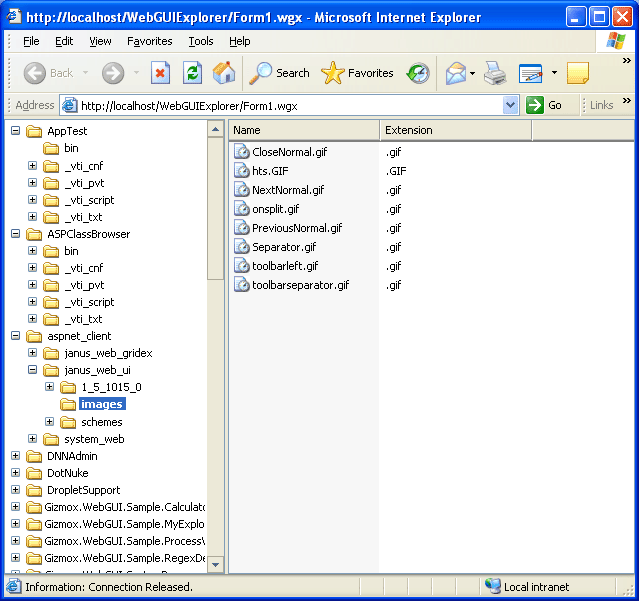This screenshot has width=639, height=601.
Task: Open the Back history dropdown arrow
Action: click(x=86, y=73)
